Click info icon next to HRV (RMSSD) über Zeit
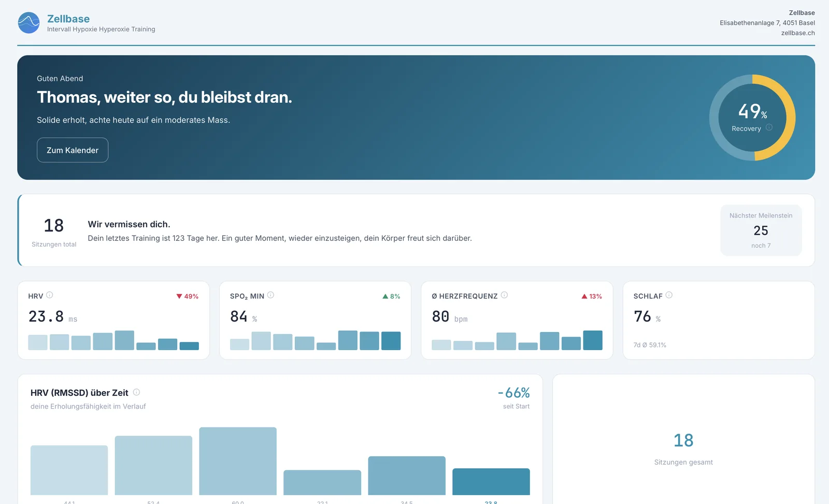The image size is (829, 504). pos(136,392)
